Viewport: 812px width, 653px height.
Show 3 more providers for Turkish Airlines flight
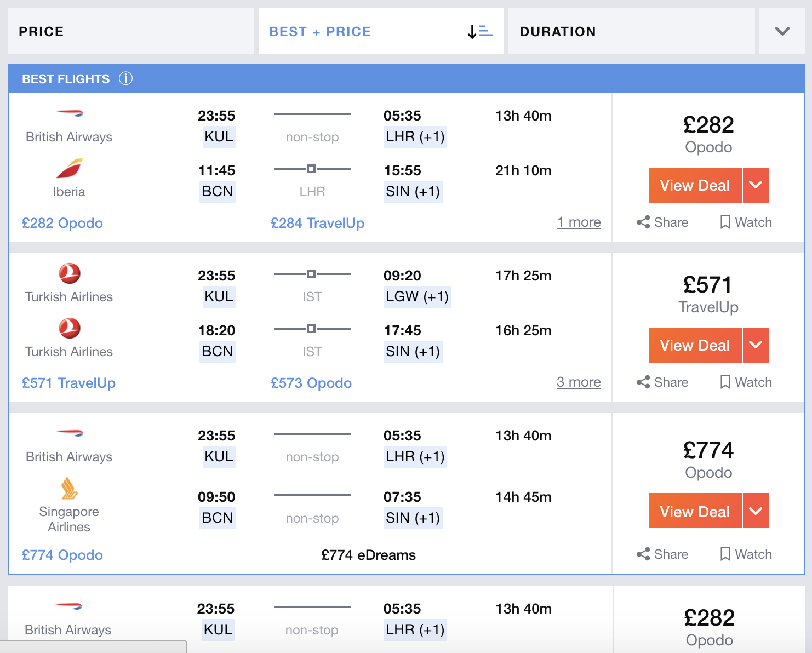tap(579, 382)
